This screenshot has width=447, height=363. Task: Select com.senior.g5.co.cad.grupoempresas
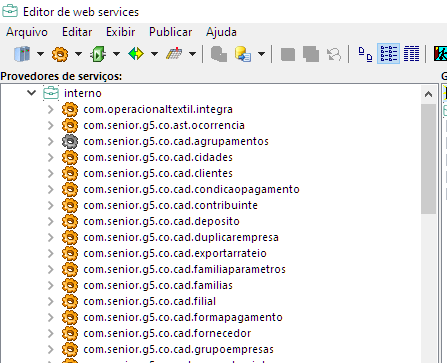click(178, 349)
